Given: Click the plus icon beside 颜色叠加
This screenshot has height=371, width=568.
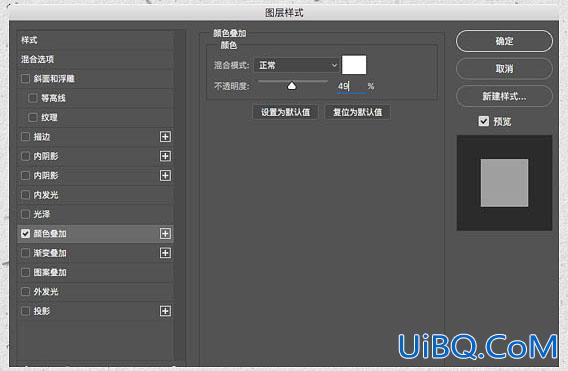Looking at the screenshot, I should tap(165, 234).
